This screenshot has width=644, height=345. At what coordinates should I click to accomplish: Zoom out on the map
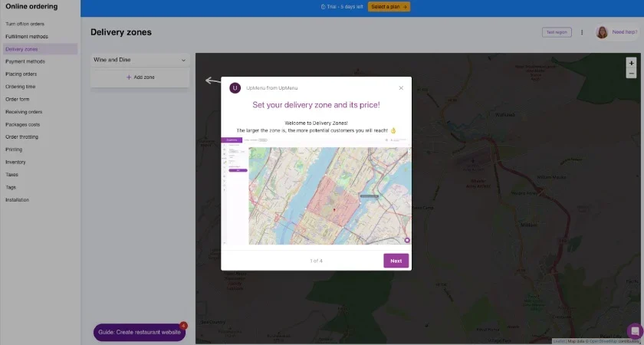click(631, 74)
